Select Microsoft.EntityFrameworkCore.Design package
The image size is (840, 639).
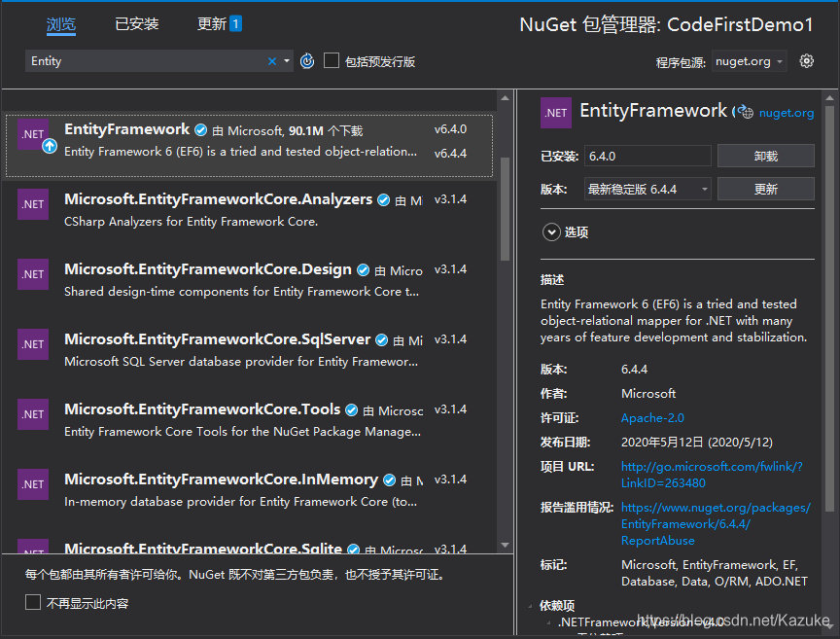pos(249,280)
